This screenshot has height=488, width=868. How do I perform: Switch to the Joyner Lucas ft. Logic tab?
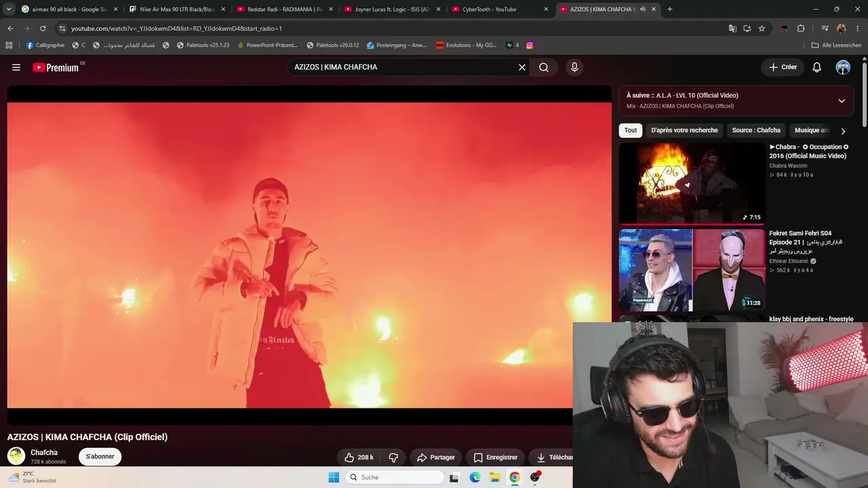[393, 9]
